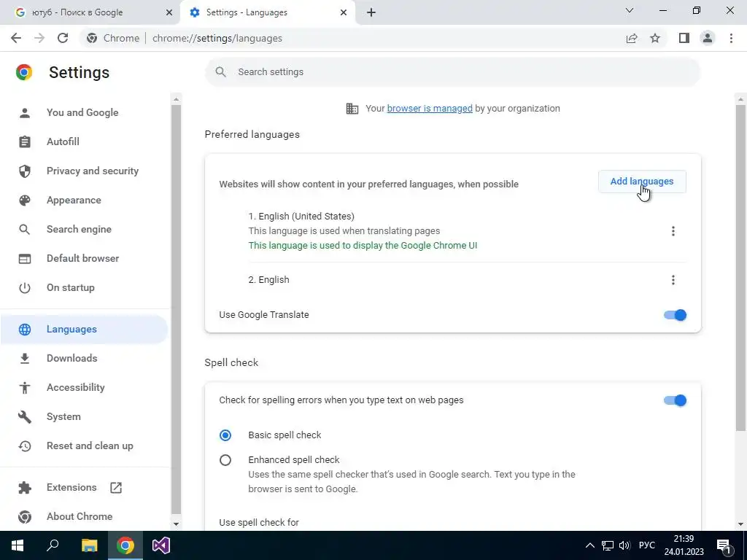This screenshot has height=560, width=747.
Task: Click the sidebar scrollbar up arrow
Action: (x=176, y=99)
